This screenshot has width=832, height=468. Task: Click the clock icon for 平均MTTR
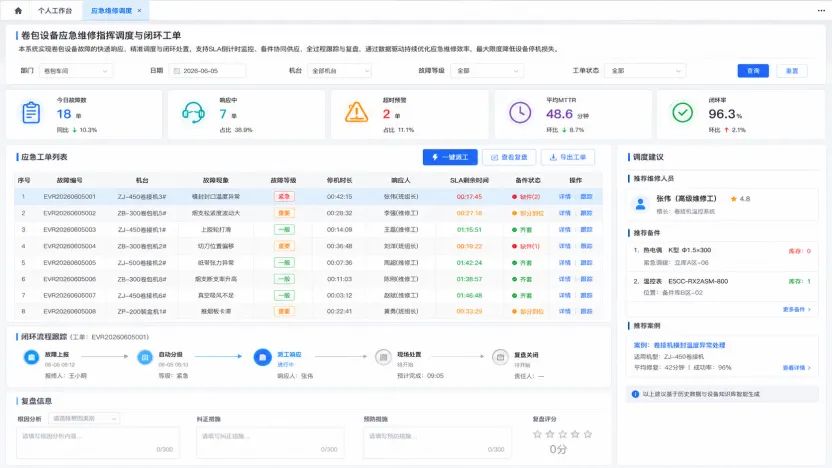click(x=520, y=112)
